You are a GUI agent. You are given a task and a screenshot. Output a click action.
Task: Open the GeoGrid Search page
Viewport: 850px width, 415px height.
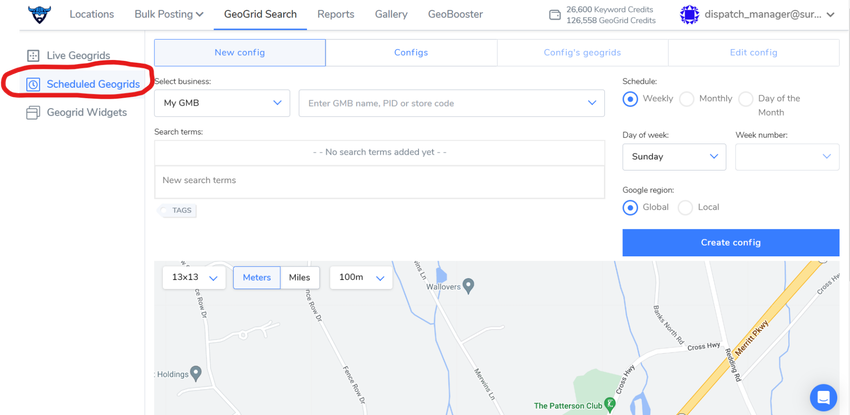pyautogui.click(x=260, y=14)
